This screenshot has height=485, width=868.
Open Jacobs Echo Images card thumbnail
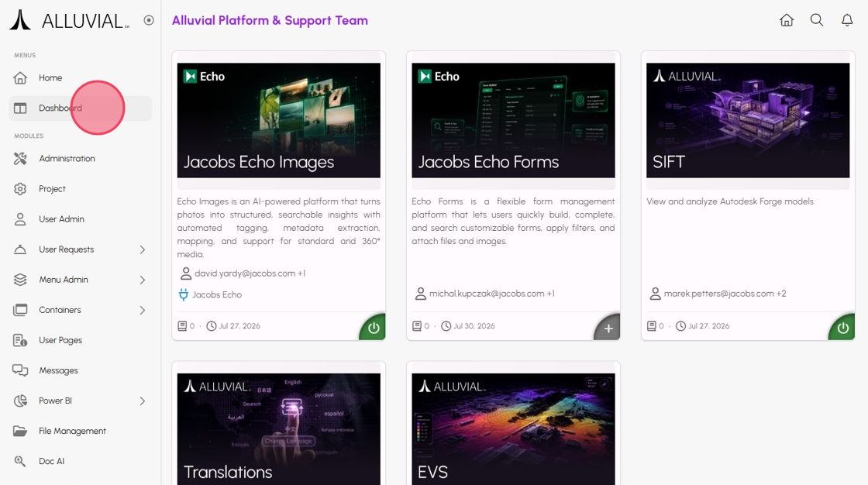278,120
